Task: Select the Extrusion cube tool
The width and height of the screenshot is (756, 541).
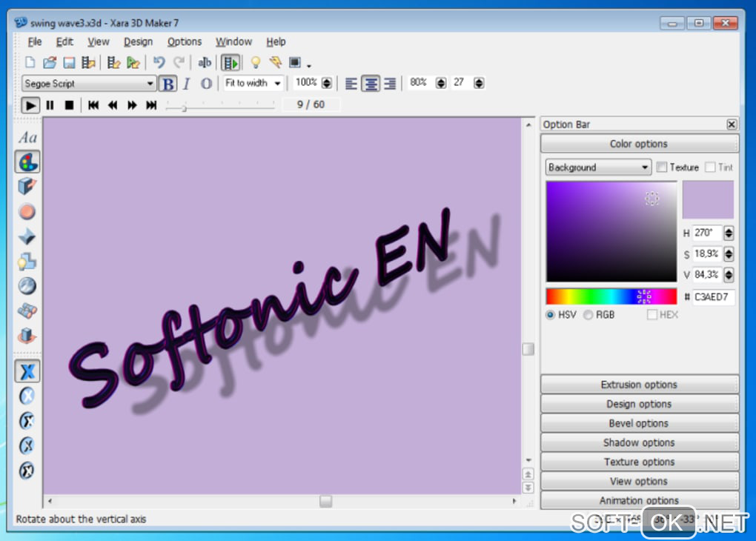Action: point(27,187)
